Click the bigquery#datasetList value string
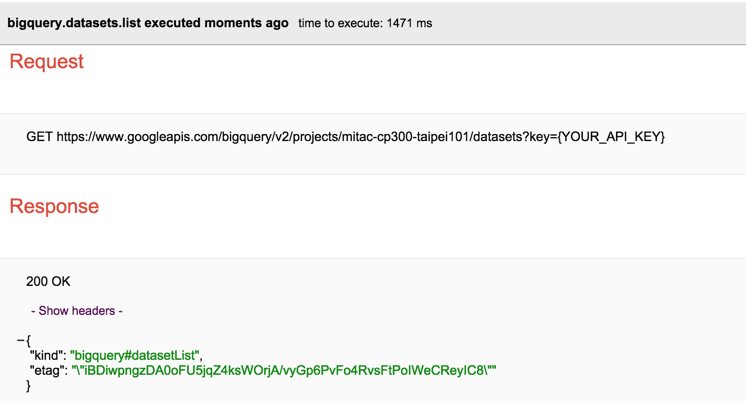This screenshot has width=746, height=403. coord(135,355)
